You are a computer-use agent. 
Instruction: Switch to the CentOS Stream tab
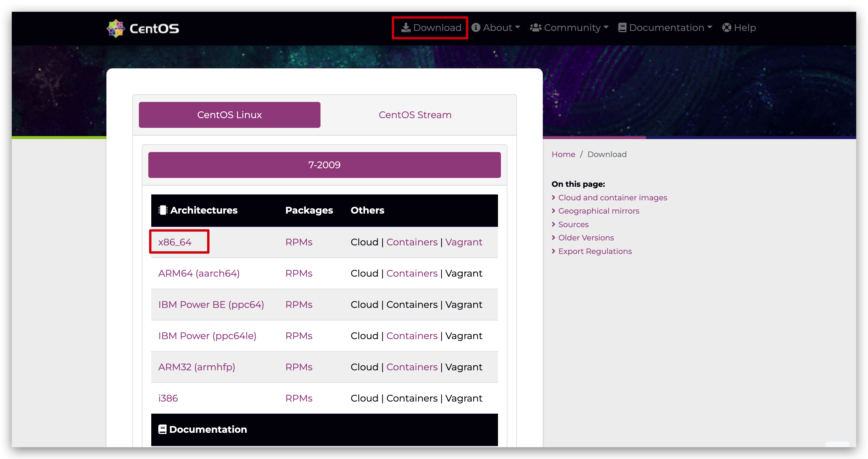tap(415, 115)
